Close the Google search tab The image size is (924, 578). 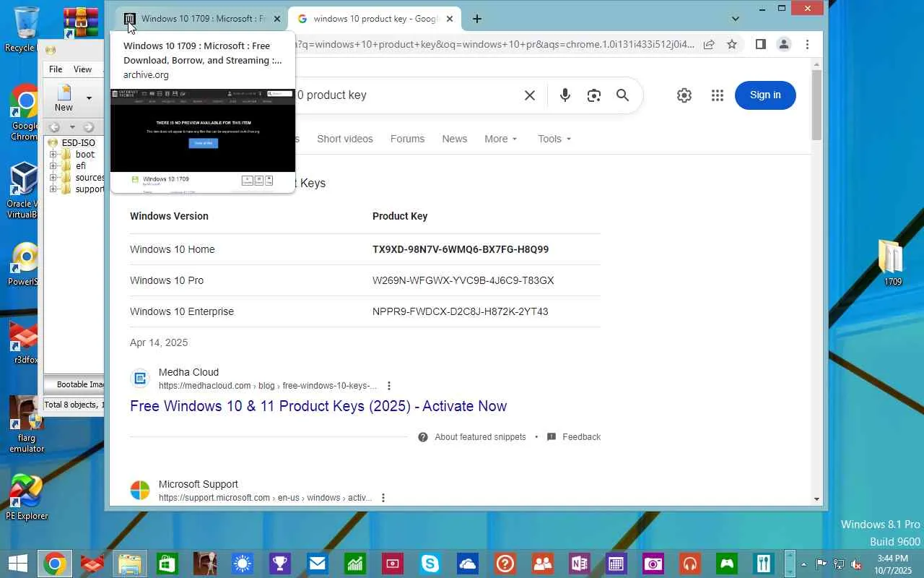[450, 19]
